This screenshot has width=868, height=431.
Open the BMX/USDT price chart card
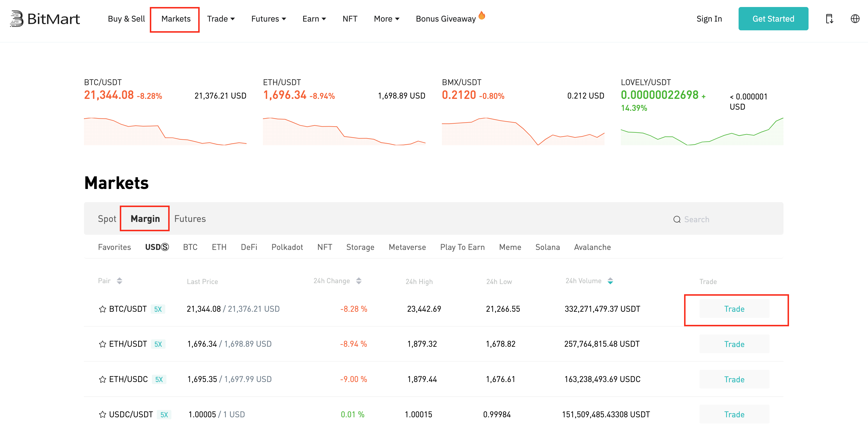click(523, 112)
